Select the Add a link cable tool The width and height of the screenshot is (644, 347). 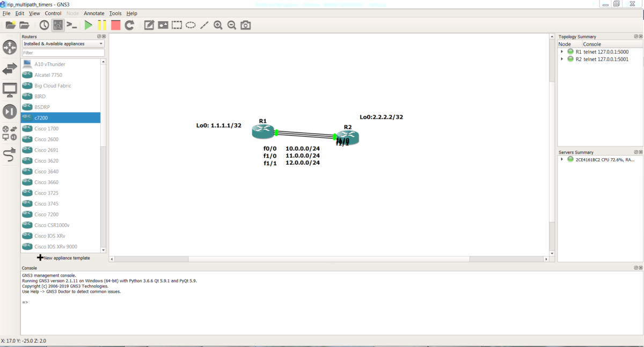(x=10, y=156)
